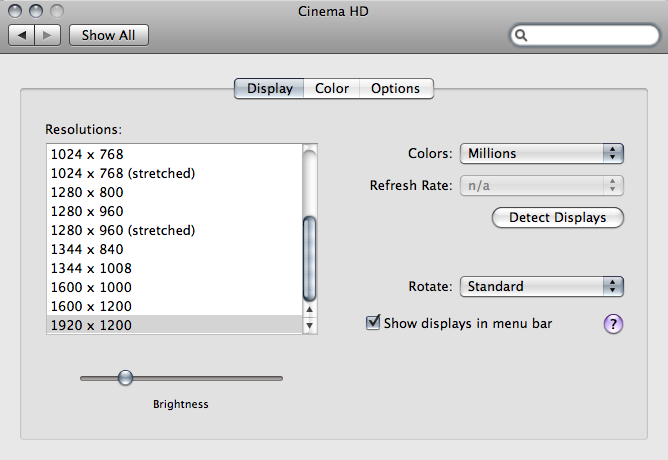Select resolution 1280 x 960 (stretched)
Image resolution: width=668 pixels, height=460 pixels.
tap(175, 230)
